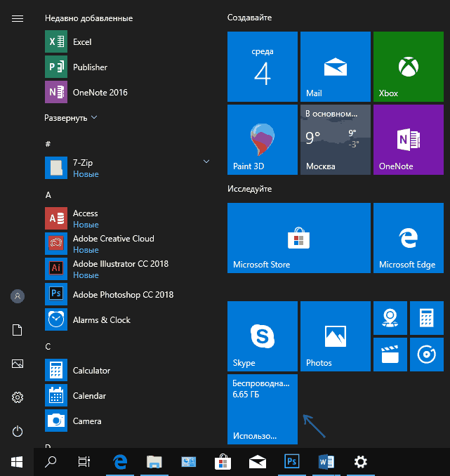Image resolution: width=450 pixels, height=476 pixels.
Task: Open the Mail tile
Action: pyautogui.click(x=336, y=67)
